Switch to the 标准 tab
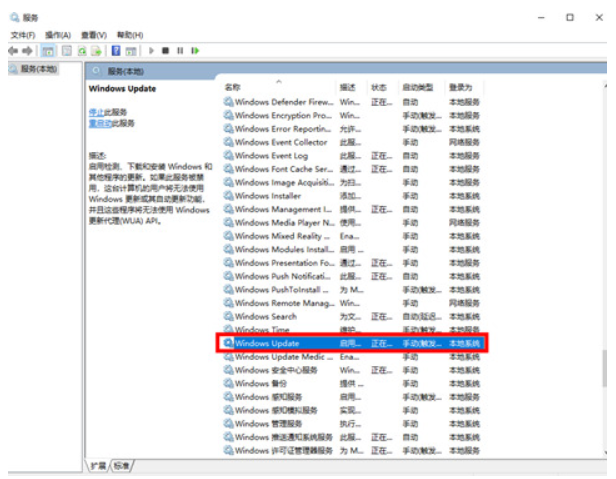Screen dimensions: 616x479 tap(121, 466)
